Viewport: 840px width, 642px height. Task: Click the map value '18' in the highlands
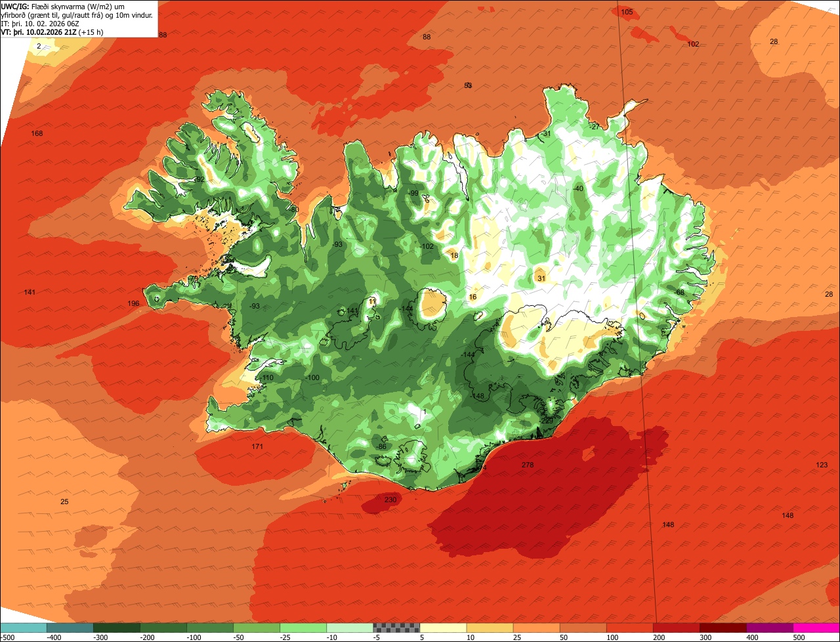tap(454, 255)
